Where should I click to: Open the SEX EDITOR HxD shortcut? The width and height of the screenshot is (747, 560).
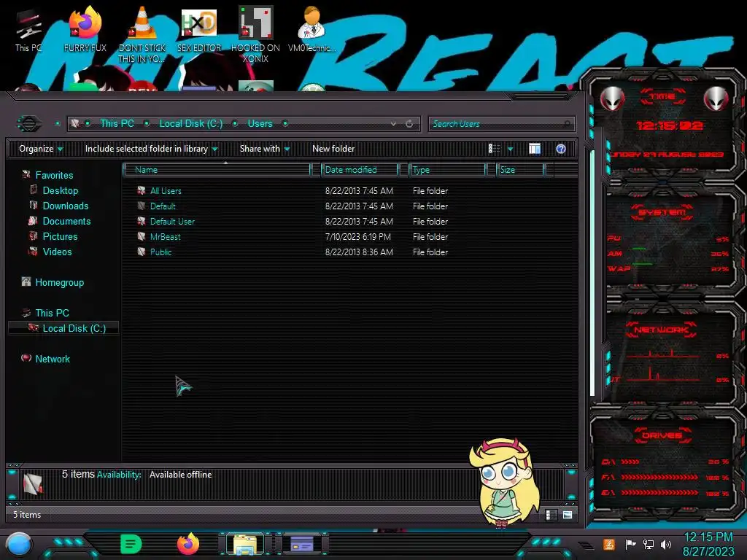[199, 29]
